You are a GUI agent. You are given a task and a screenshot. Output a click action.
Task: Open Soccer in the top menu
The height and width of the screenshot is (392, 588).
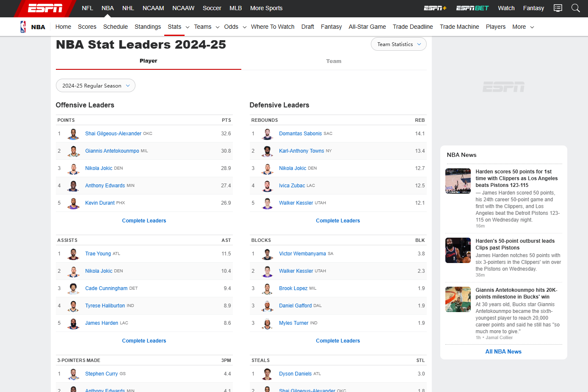point(212,8)
